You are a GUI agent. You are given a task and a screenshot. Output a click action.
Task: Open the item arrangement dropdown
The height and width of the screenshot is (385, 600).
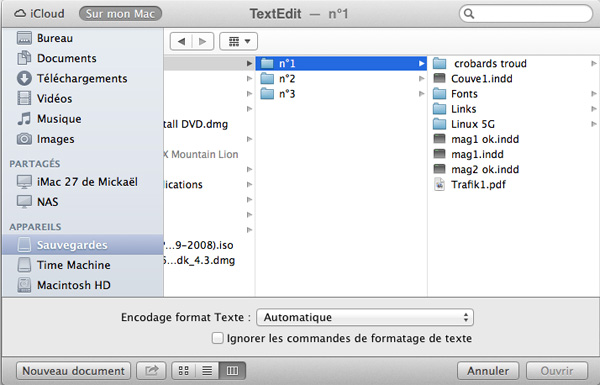click(x=239, y=41)
